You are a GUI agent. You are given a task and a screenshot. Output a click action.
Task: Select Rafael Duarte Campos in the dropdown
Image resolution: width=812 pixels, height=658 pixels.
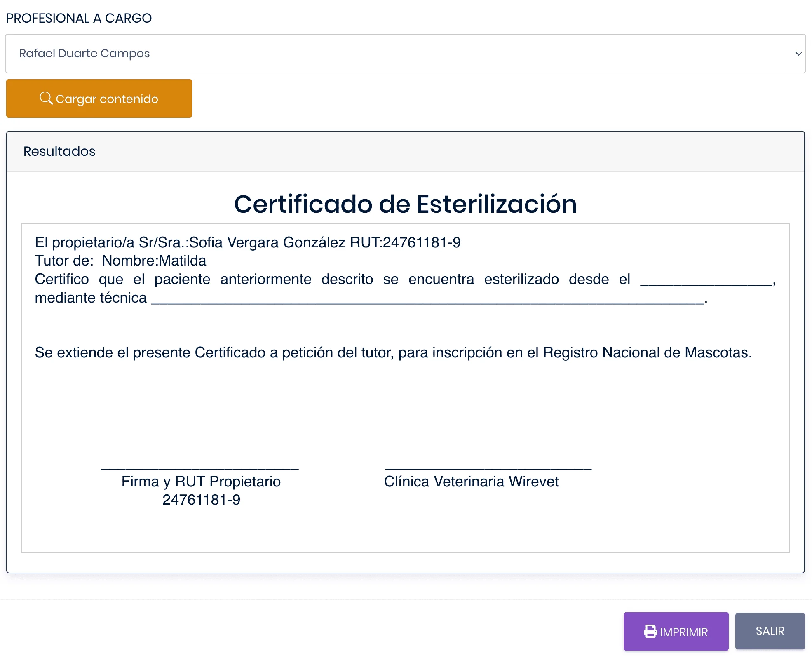85,54
